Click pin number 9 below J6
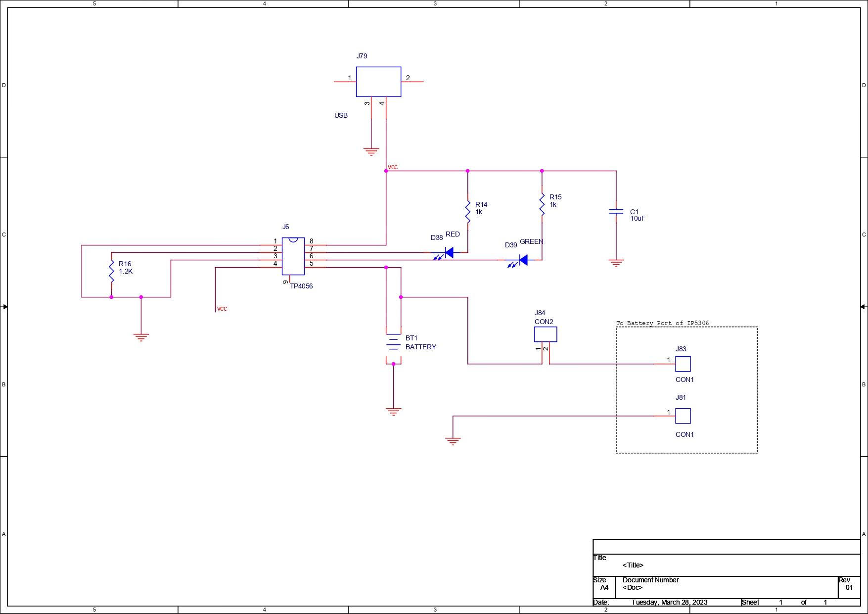 point(285,282)
